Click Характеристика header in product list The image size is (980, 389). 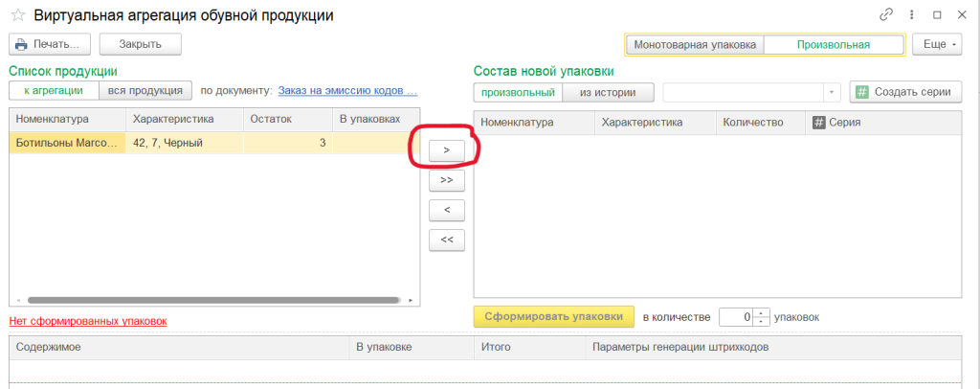185,119
